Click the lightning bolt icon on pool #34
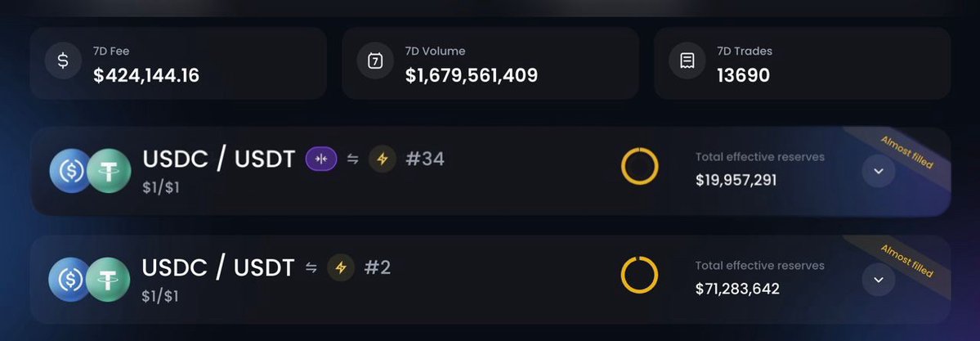Viewport: 980px width, 341px height. pos(383,159)
